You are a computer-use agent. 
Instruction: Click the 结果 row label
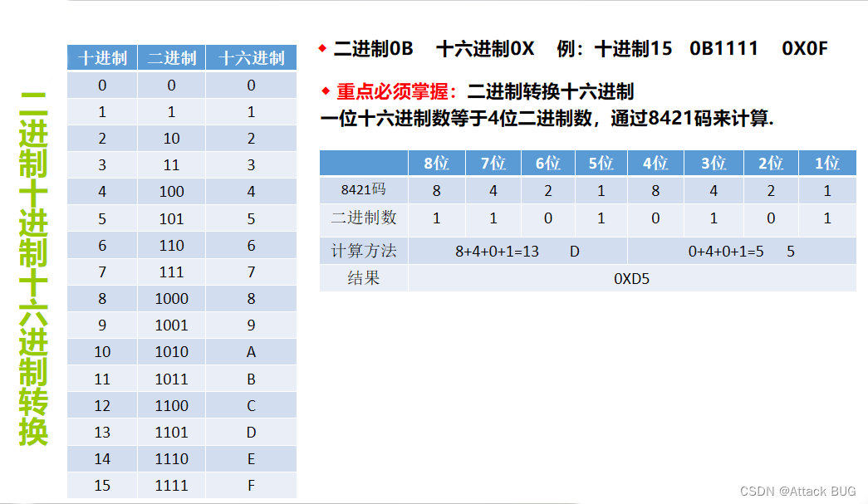point(364,278)
